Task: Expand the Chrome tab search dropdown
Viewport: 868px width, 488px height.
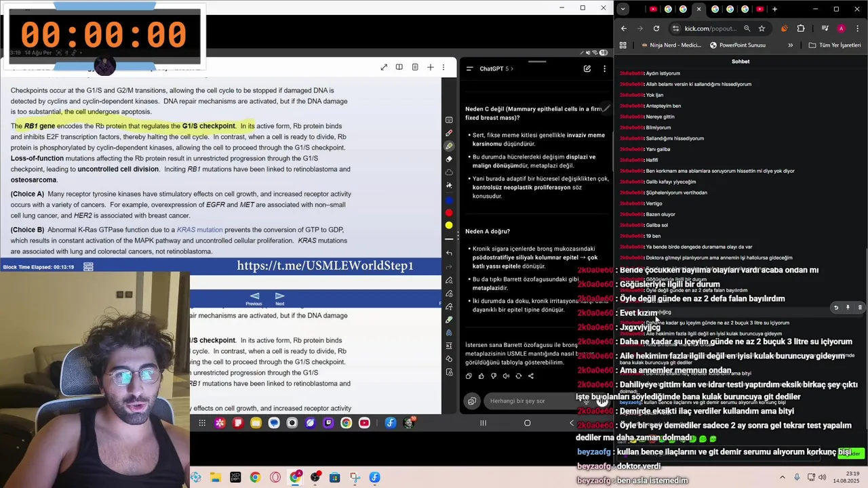Action: tap(623, 9)
